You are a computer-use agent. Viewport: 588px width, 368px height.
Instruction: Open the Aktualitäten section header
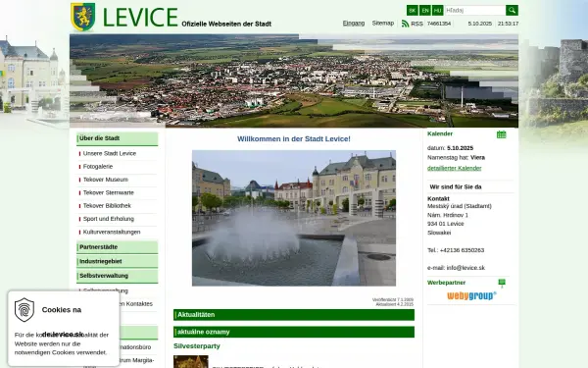(294, 315)
